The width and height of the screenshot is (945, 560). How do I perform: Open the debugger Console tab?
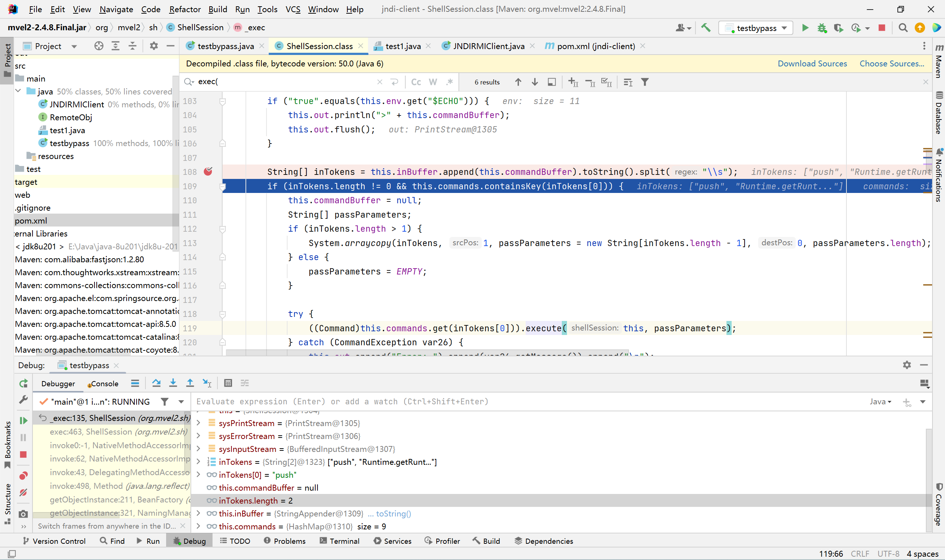pos(103,383)
